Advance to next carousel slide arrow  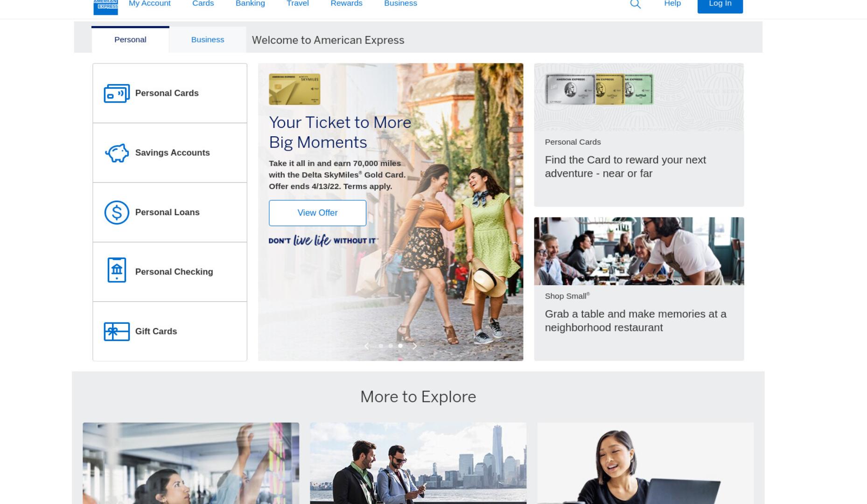(414, 346)
